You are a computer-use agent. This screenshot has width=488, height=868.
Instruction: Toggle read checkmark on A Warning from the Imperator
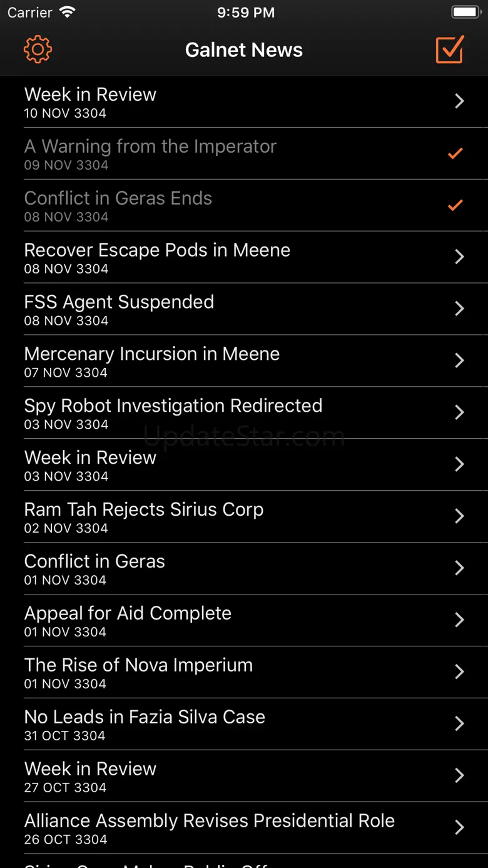455,153
